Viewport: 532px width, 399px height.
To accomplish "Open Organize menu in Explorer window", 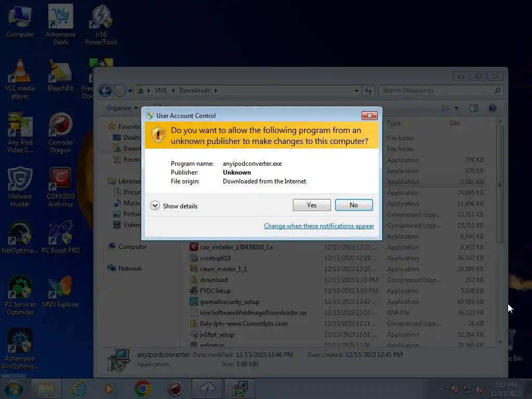I will 122,108.
